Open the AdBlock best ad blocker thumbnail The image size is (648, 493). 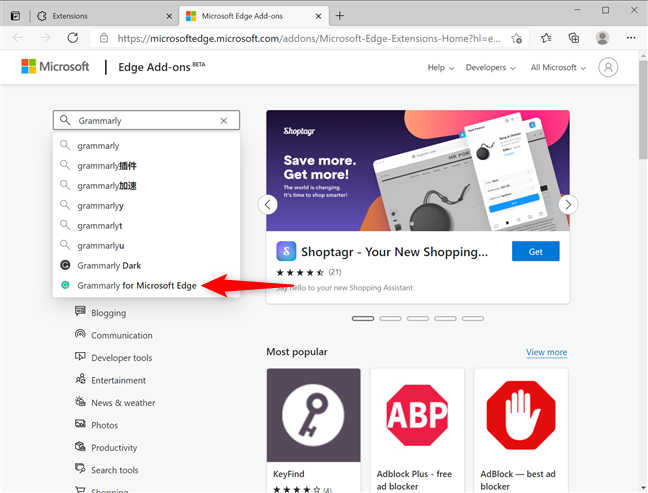[x=521, y=415]
